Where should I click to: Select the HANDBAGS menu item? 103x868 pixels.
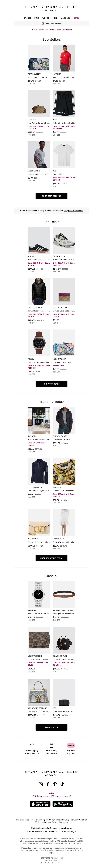pyautogui.click(x=65, y=18)
